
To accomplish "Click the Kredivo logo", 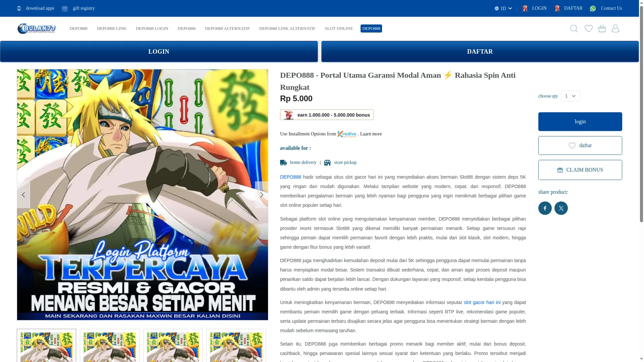I will [x=347, y=134].
